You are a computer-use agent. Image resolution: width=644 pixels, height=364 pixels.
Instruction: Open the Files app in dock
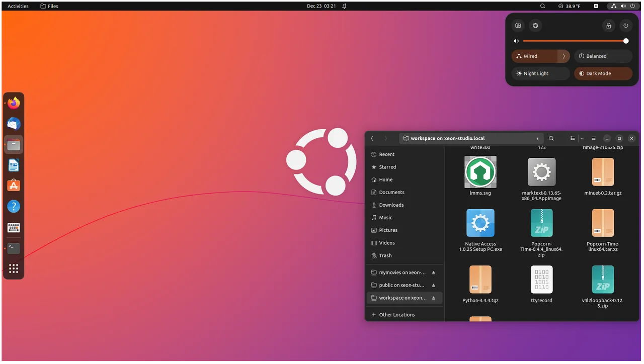click(14, 145)
